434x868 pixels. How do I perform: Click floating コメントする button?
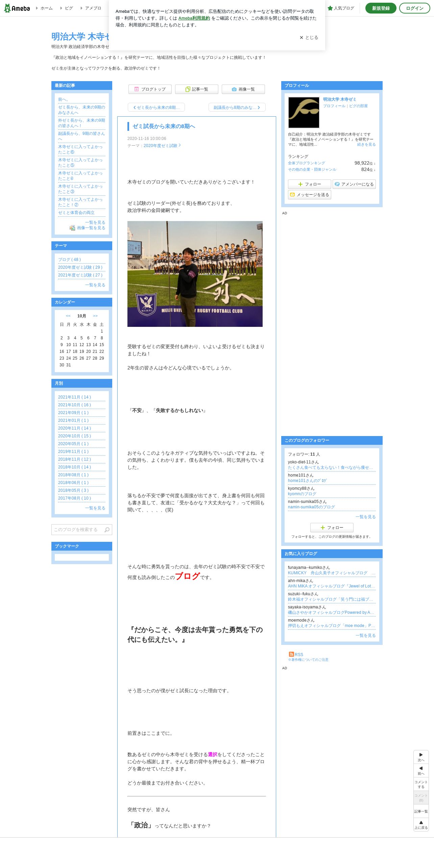pos(421,784)
